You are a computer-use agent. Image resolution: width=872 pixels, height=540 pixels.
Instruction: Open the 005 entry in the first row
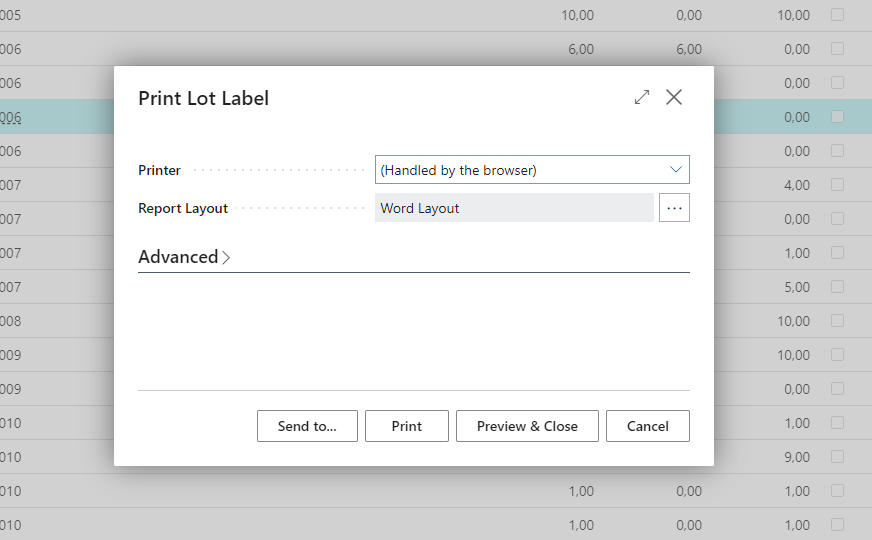[10, 15]
